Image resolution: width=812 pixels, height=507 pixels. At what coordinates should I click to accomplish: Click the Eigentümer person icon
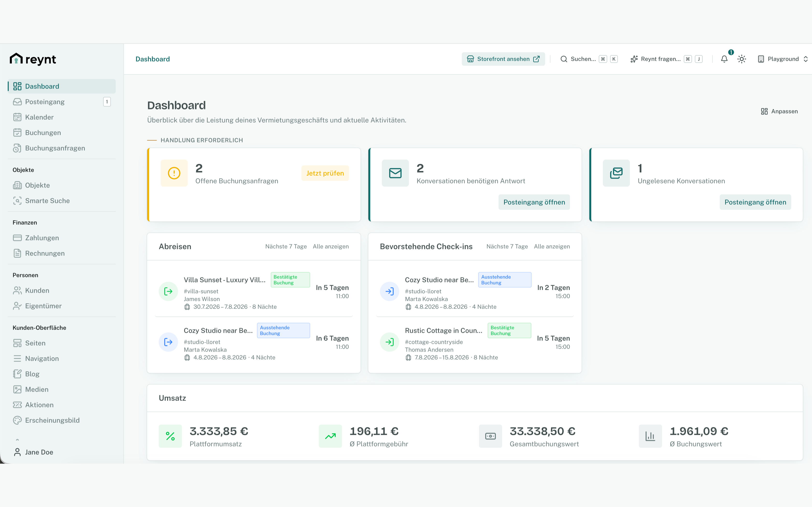point(17,306)
